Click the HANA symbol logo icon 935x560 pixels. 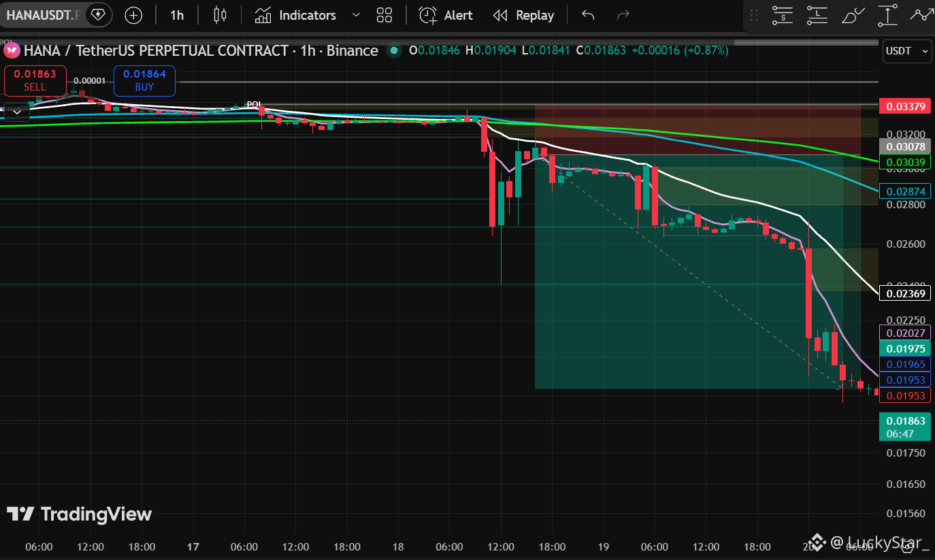pos(11,50)
